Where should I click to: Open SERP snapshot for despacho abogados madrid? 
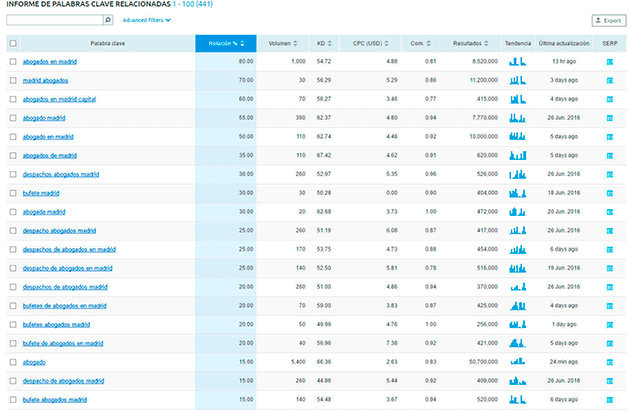[x=610, y=231]
